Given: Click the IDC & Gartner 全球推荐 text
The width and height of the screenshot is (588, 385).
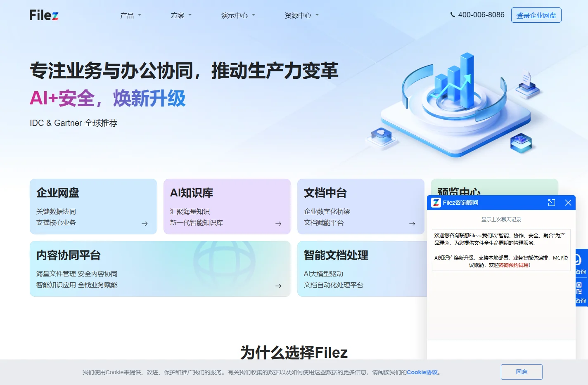Looking at the screenshot, I should click(73, 123).
